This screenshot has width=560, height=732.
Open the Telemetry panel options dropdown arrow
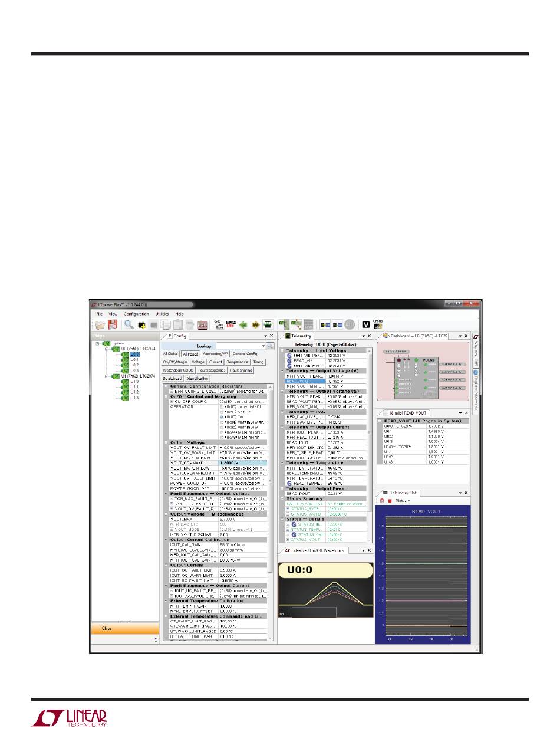tap(363, 335)
